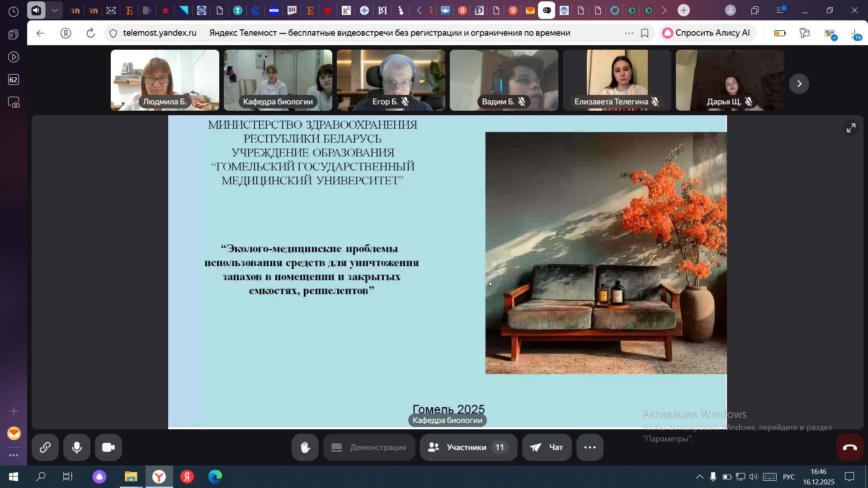Screen dimensions: 868x488
Task: Mute the tab audio speaker icon
Action: 36,10
